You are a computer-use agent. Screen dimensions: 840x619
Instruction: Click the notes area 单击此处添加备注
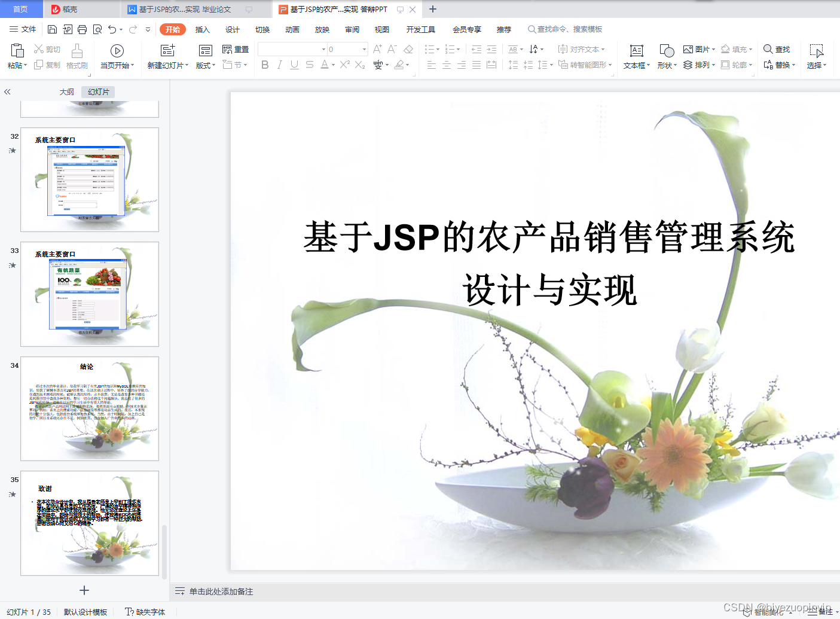tap(221, 591)
